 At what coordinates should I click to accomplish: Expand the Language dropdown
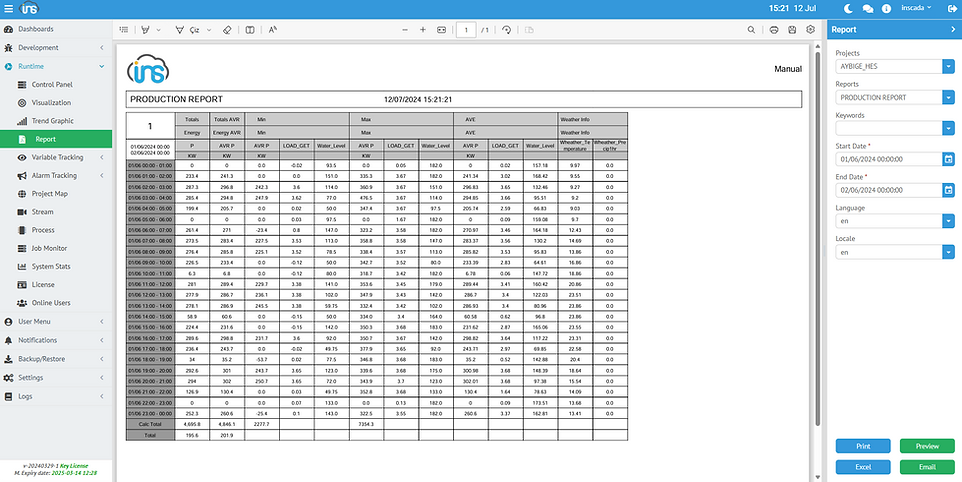coord(948,221)
